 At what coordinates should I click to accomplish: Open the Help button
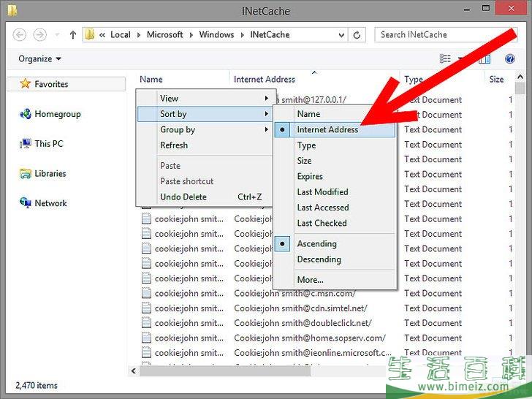point(509,58)
